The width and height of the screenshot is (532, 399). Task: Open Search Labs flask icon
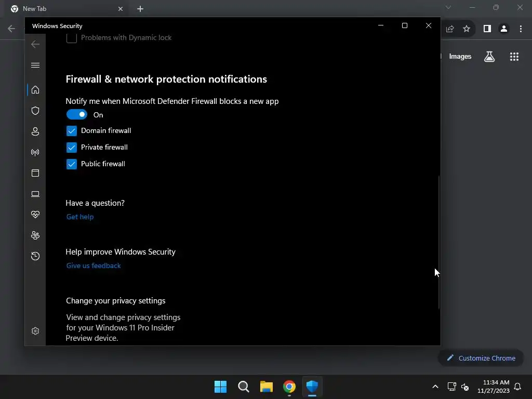coord(489,57)
